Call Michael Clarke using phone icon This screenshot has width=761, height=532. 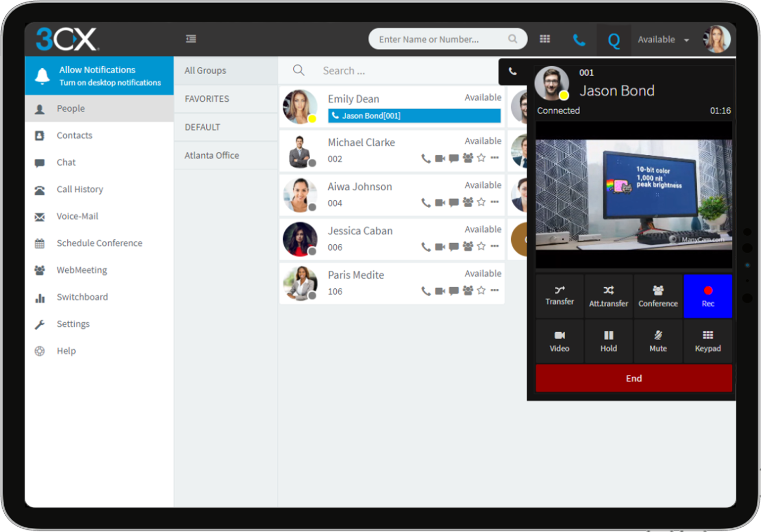point(426,158)
